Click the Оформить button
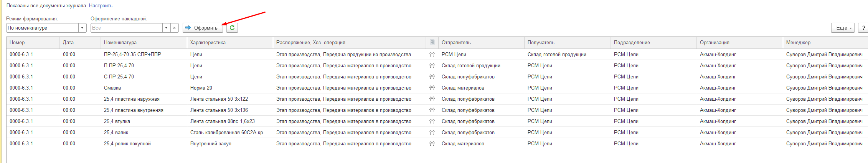This screenshot has width=868, height=163. 202,28
